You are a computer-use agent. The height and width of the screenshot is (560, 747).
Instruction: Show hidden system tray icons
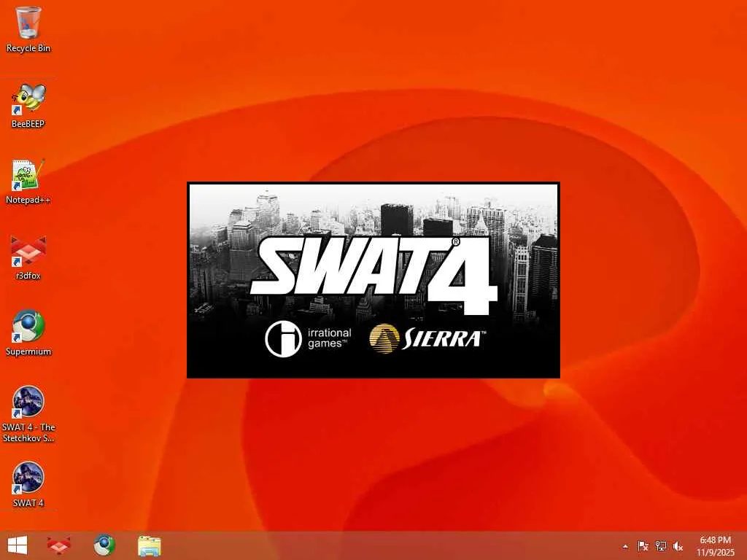[625, 546]
